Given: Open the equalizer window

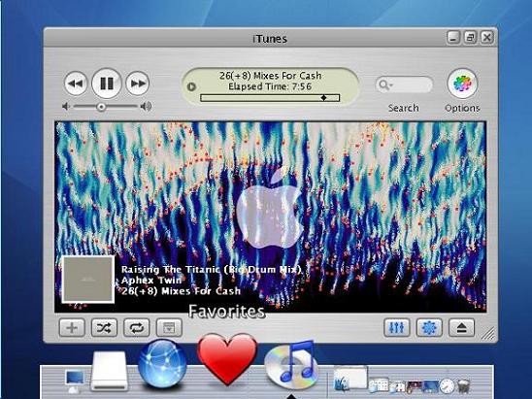Looking at the screenshot, I should (397, 328).
